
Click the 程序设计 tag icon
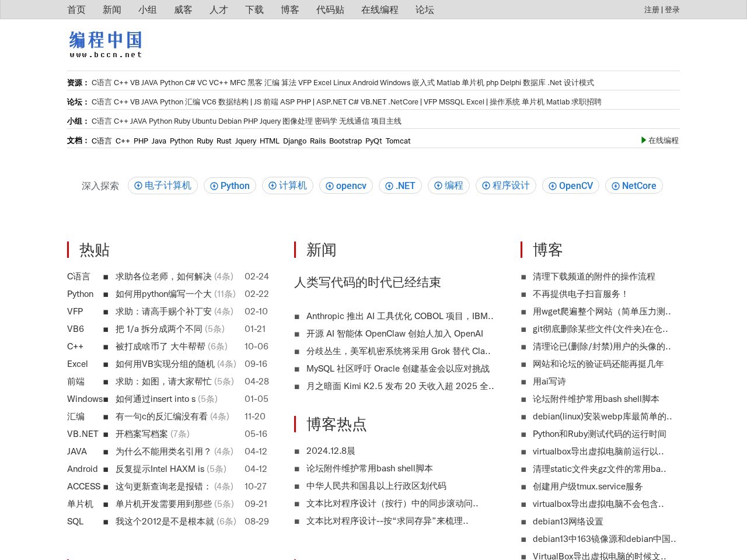coord(486,185)
